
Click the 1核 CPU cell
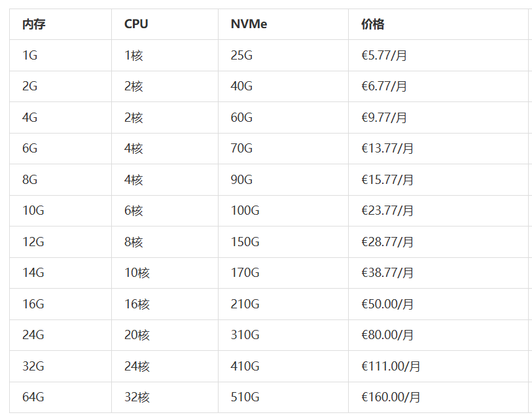133,56
